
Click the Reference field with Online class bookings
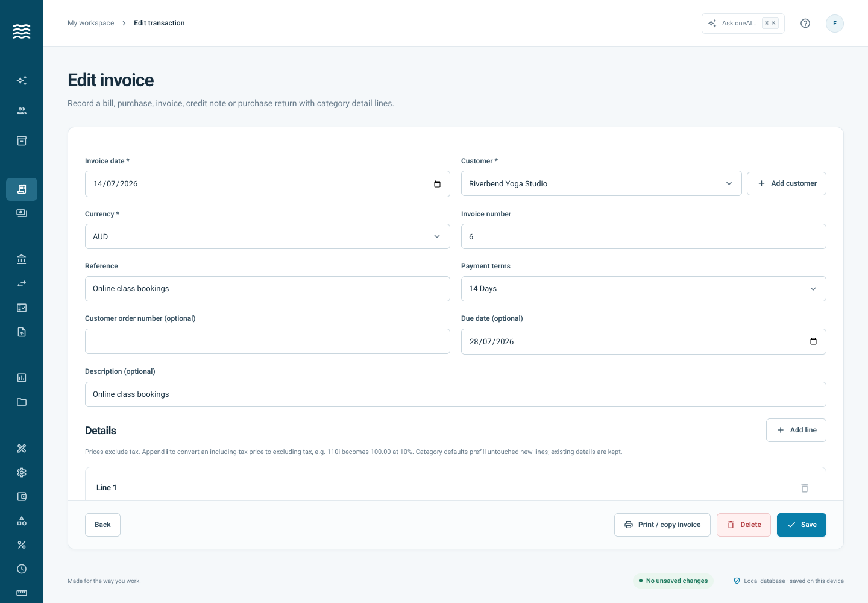tap(268, 289)
